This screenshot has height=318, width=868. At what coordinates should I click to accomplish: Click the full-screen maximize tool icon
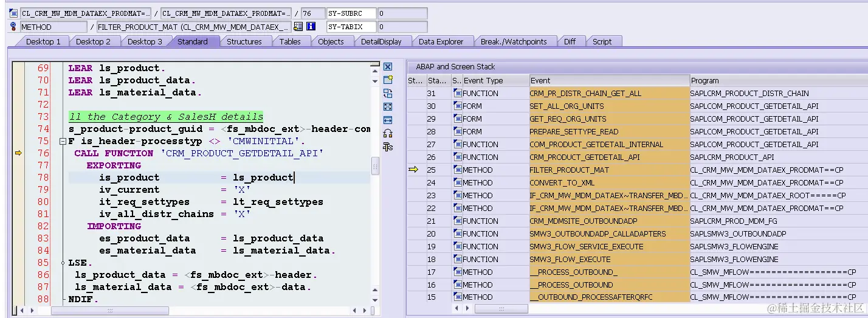pos(388,107)
